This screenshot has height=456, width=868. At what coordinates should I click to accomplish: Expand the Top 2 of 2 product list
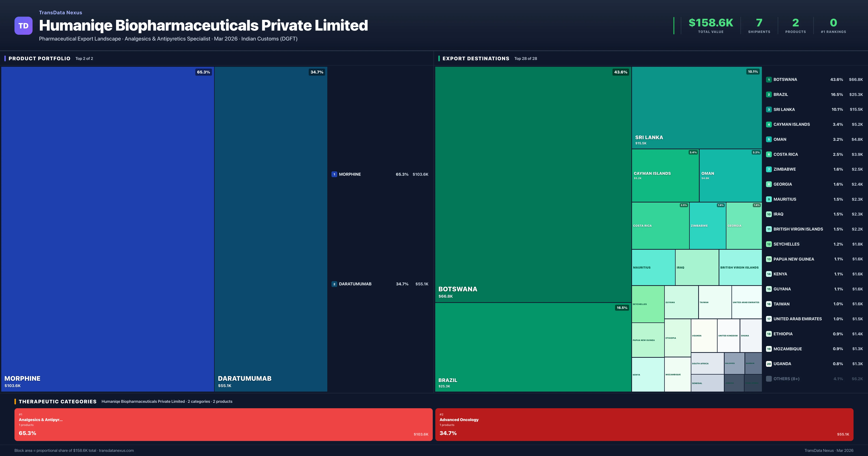pyautogui.click(x=84, y=58)
